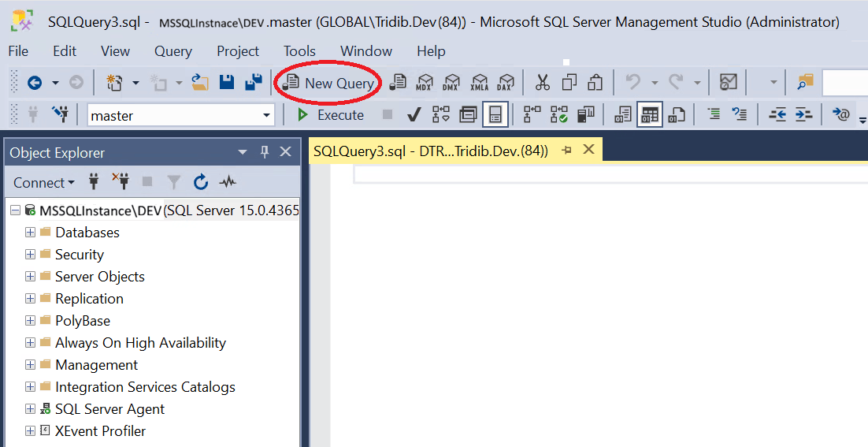Open the File menu
This screenshot has width=868, height=447.
(x=18, y=51)
